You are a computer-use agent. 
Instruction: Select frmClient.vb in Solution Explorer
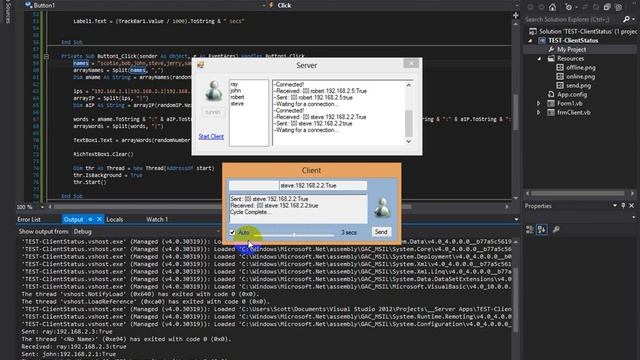pos(573,112)
